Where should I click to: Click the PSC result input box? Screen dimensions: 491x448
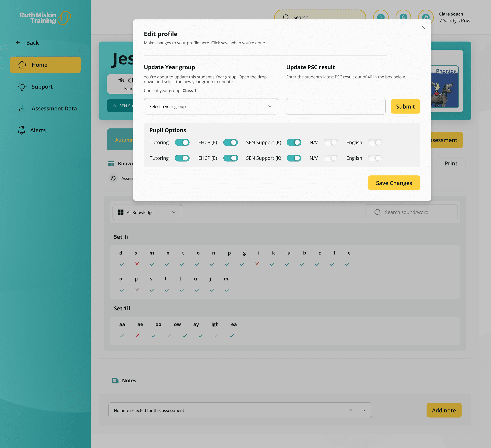(x=336, y=106)
